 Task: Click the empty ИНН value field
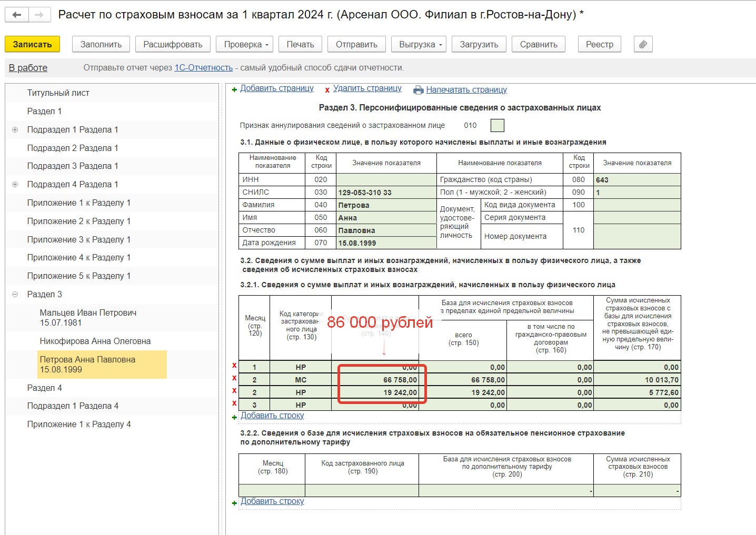point(386,179)
